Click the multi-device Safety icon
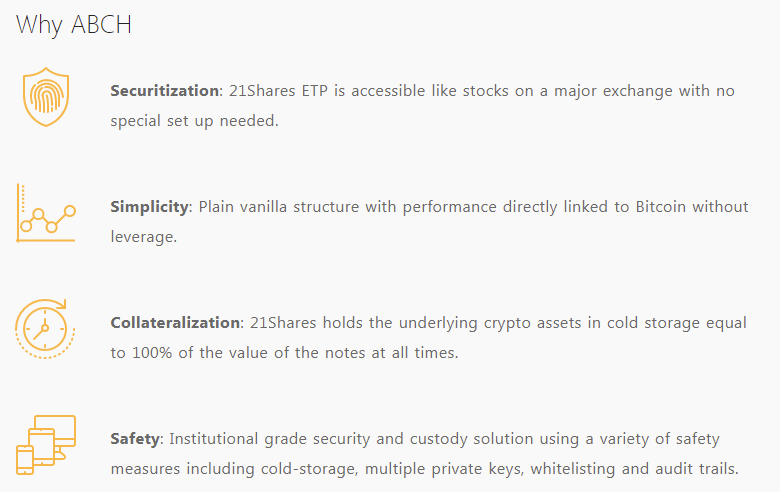 [x=46, y=445]
